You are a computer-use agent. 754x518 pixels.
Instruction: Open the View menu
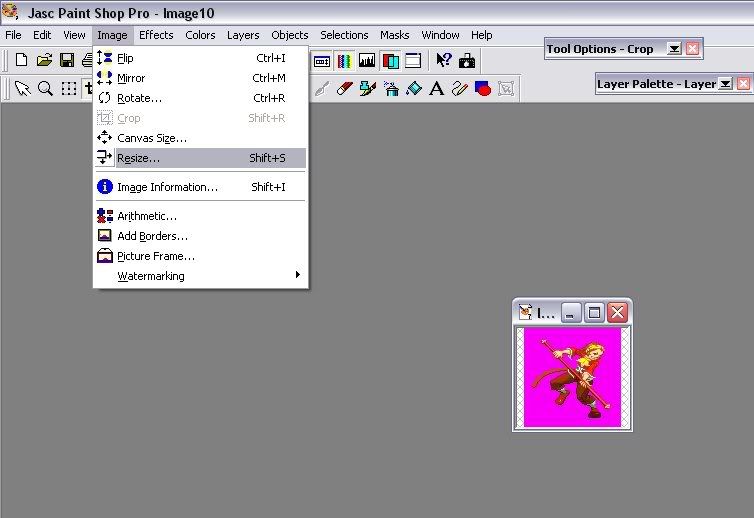tap(74, 35)
